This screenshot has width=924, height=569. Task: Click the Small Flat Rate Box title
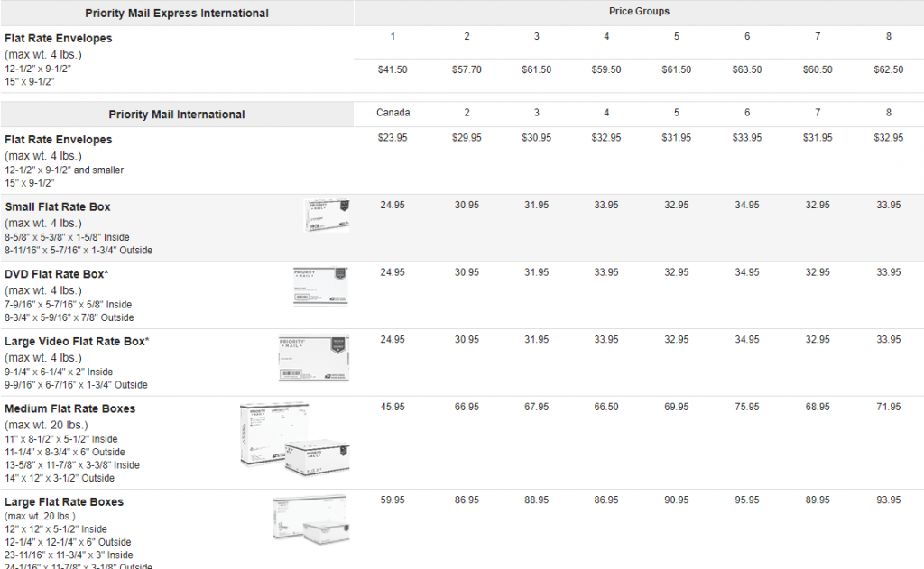[x=58, y=206]
